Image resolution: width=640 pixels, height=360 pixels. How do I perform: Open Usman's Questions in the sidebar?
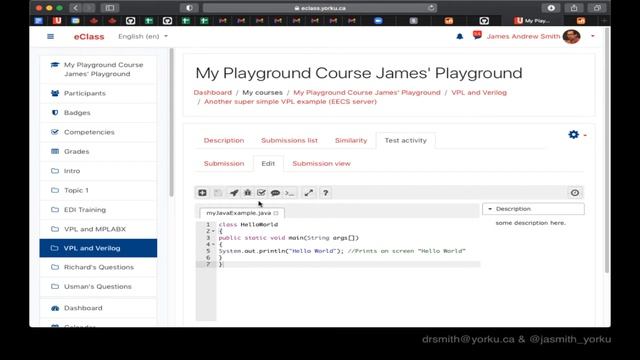98,287
